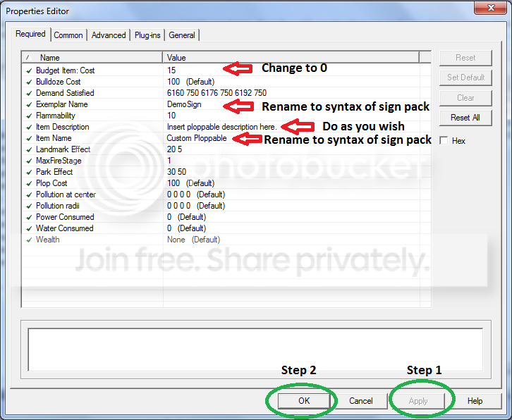The image size is (512, 420).
Task: Select the Demand Satisfied property
Action: click(65, 93)
